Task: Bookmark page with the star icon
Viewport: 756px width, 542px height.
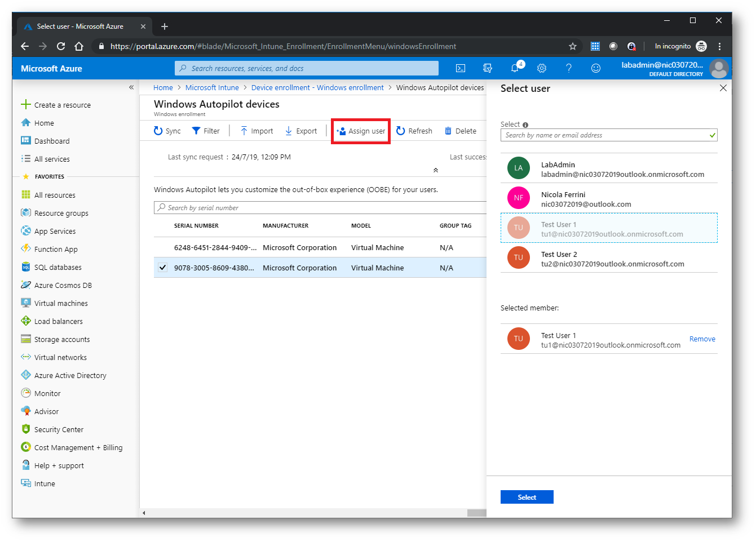Action: [x=573, y=46]
